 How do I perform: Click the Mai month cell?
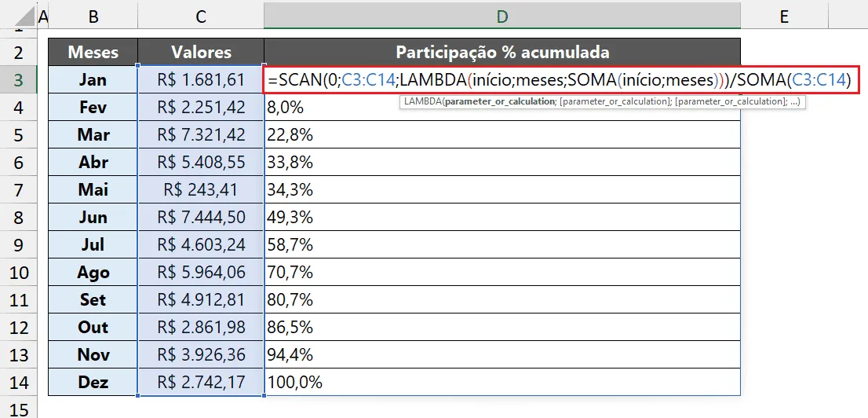coord(93,189)
